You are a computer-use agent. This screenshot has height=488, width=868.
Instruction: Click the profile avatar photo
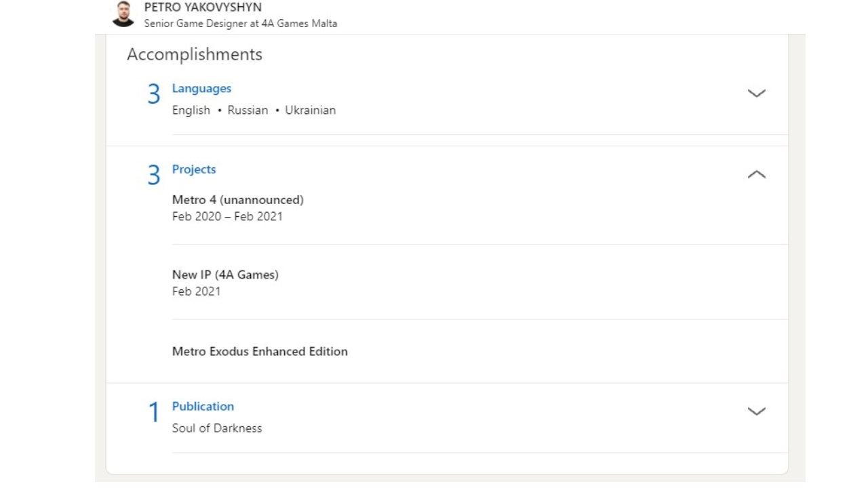point(123,14)
